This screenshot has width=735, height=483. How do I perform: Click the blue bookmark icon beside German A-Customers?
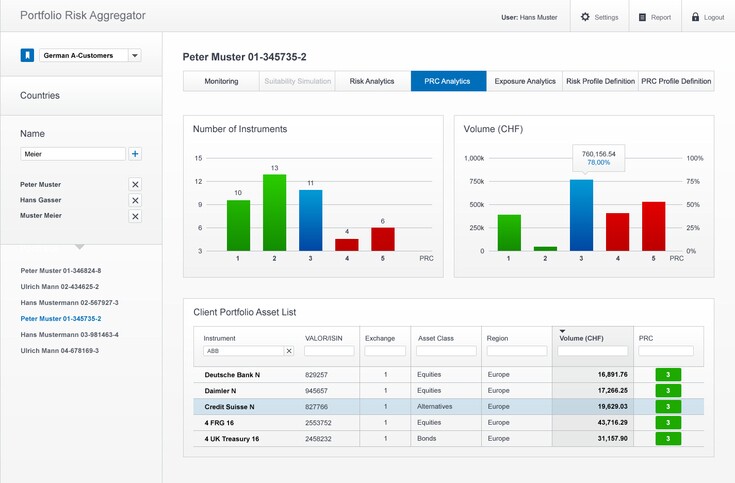27,56
